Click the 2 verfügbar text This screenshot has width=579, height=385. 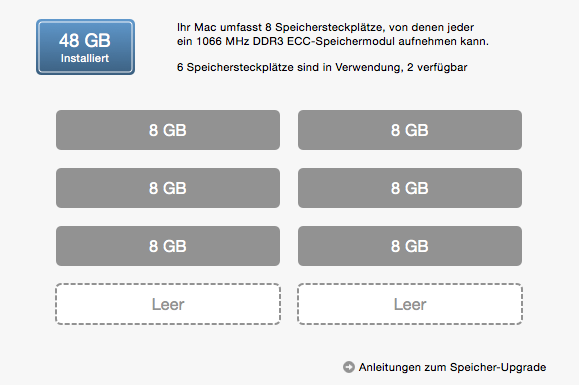click(437, 68)
